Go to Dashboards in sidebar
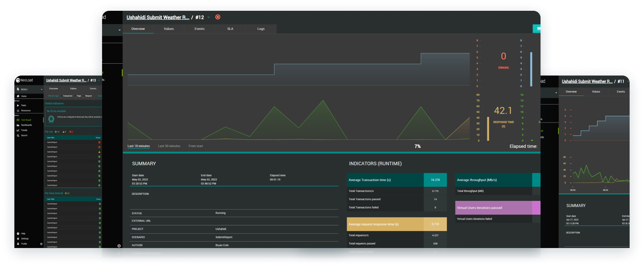Screen dimensions: 644x266 click(x=26, y=125)
